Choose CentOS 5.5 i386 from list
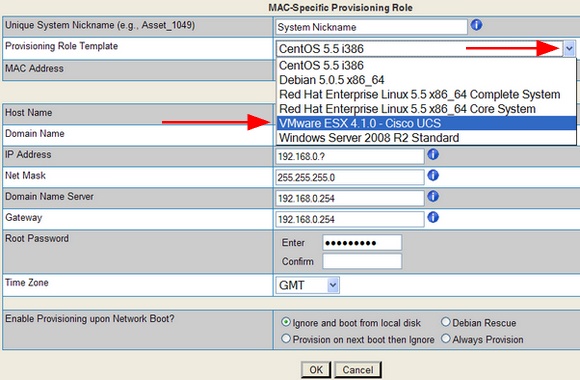580x380 pixels. point(426,65)
